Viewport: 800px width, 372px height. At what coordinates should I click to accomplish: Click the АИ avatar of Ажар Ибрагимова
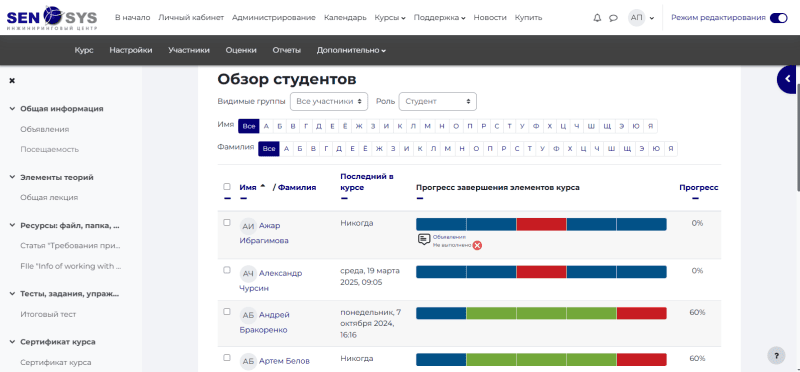pos(248,226)
